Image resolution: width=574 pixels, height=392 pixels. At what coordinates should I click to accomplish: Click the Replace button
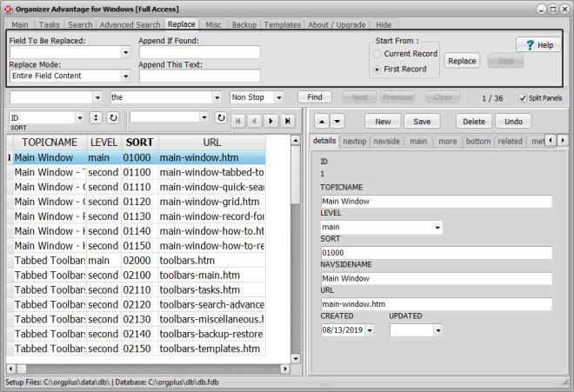[462, 61]
